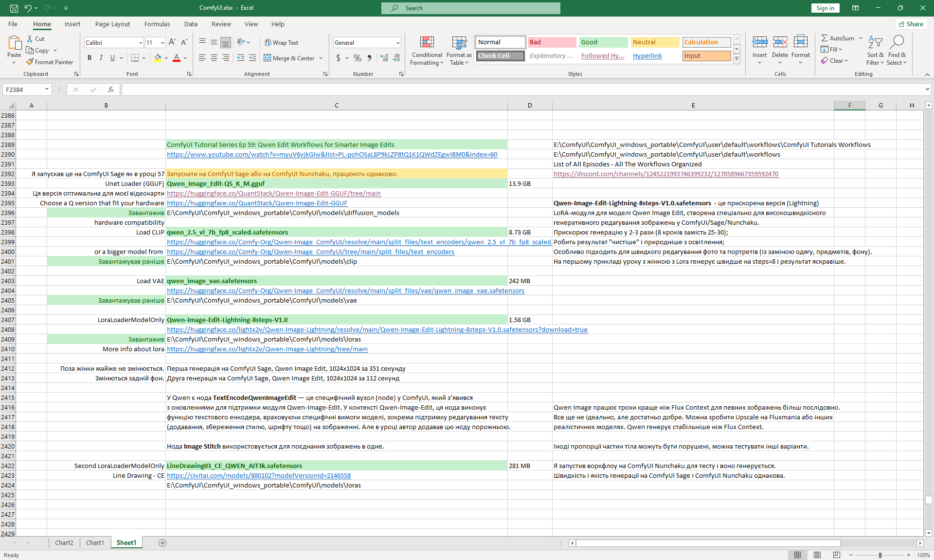934x560 pixels.
Task: Click the Sort & Filter icon
Action: pyautogui.click(x=875, y=43)
